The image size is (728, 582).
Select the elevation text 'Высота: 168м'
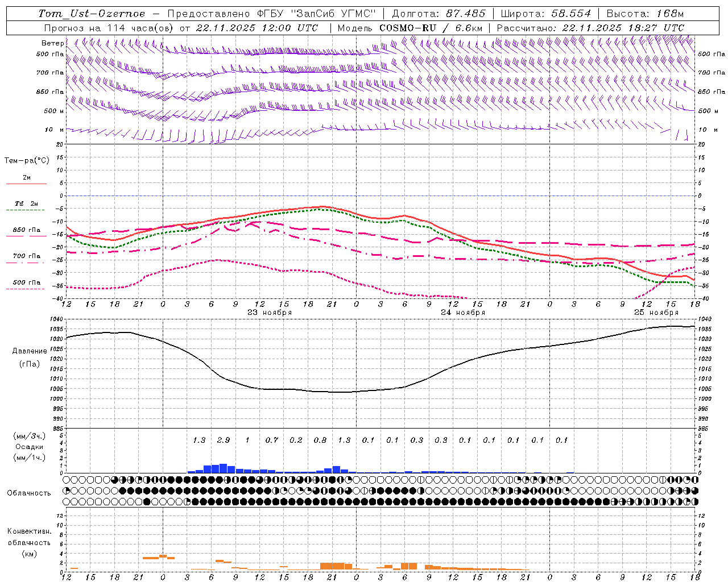[645, 14]
